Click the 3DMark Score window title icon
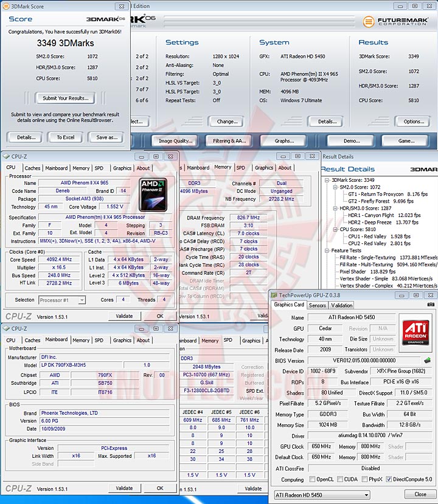 [5, 6]
